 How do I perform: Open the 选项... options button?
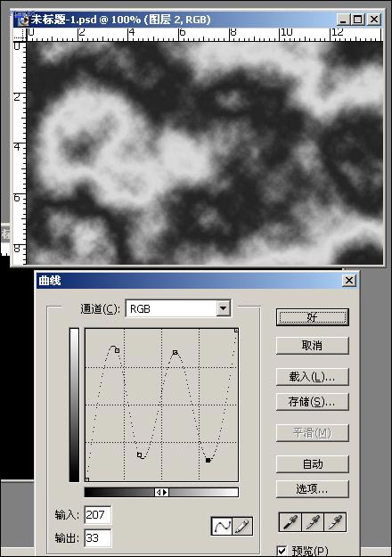point(312,489)
